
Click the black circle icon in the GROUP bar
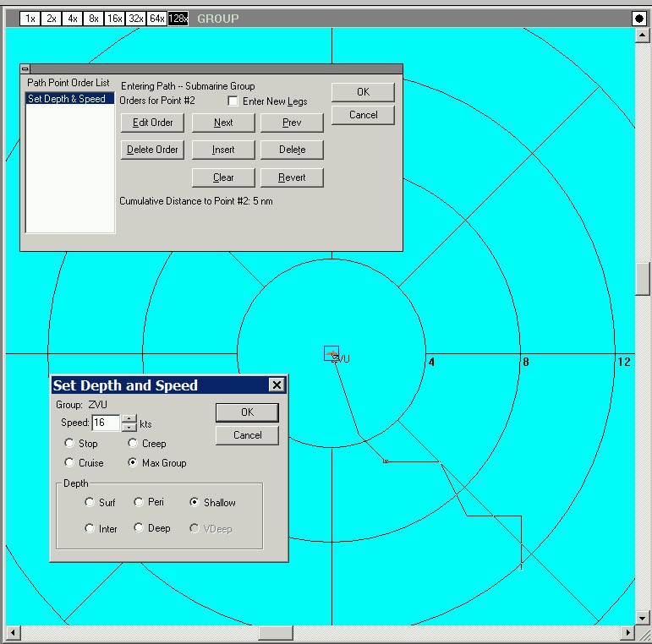tap(639, 19)
